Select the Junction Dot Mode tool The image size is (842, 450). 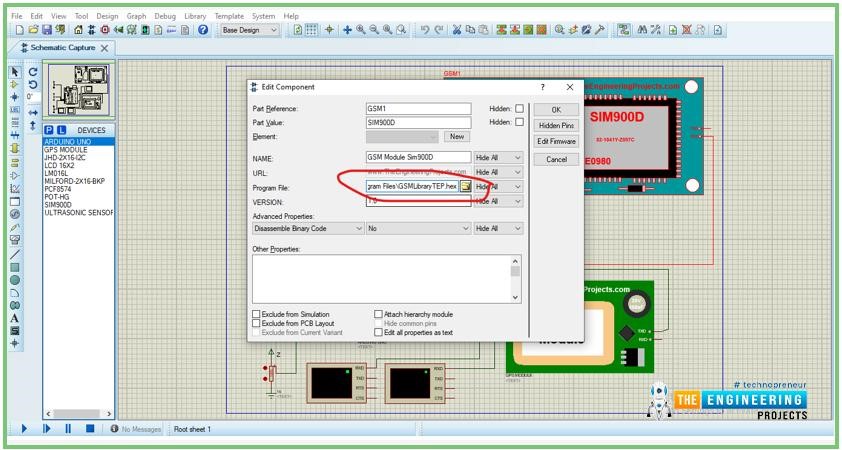point(14,97)
